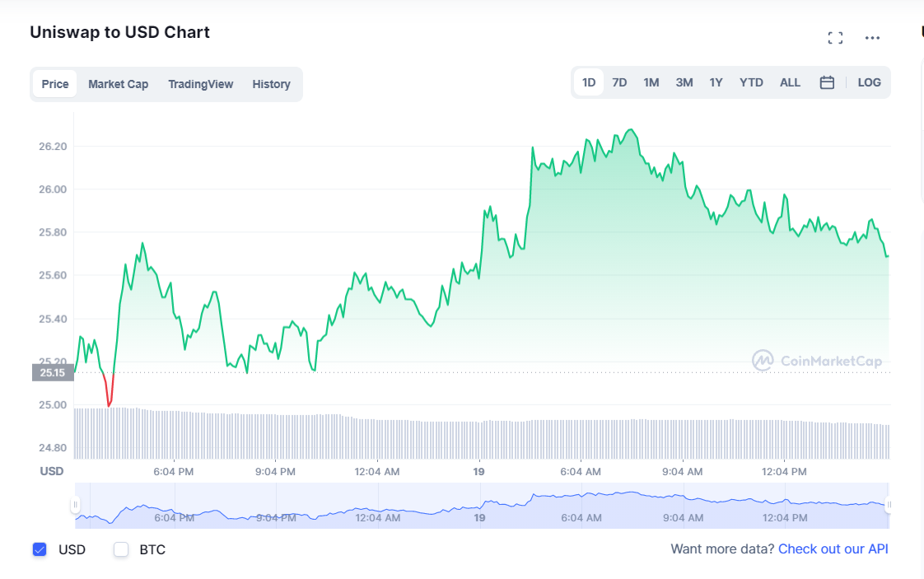Click the Uniswap to USD Chart heading
The height and width of the screenshot is (579, 924).
[x=119, y=32]
